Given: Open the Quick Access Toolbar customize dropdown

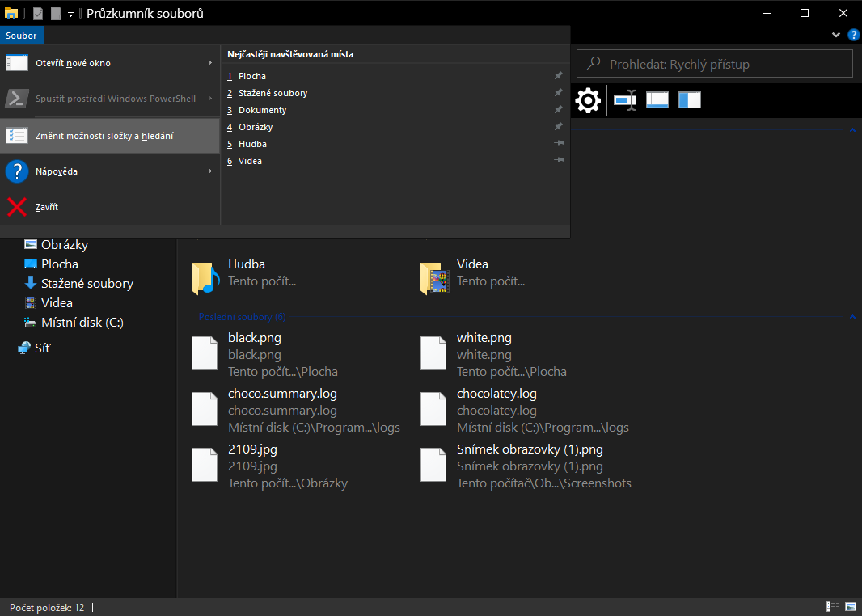Looking at the screenshot, I should pyautogui.click(x=71, y=14).
